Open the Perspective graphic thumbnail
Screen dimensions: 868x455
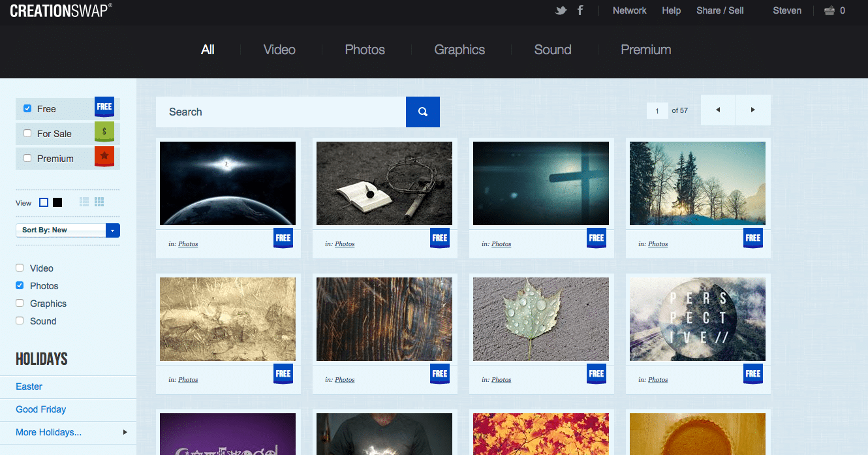click(698, 319)
